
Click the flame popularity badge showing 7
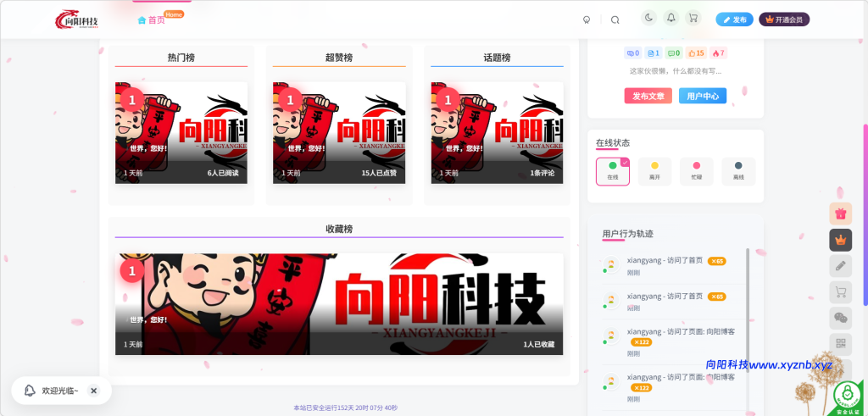point(719,53)
